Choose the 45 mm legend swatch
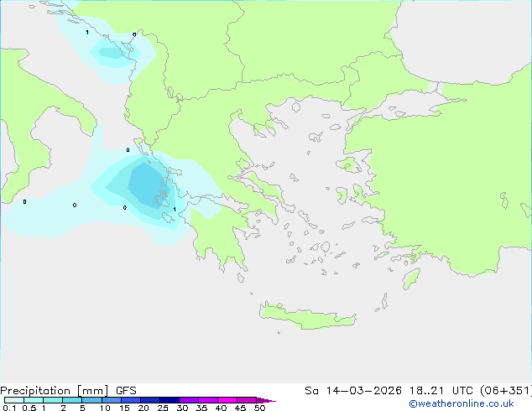 (247, 400)
